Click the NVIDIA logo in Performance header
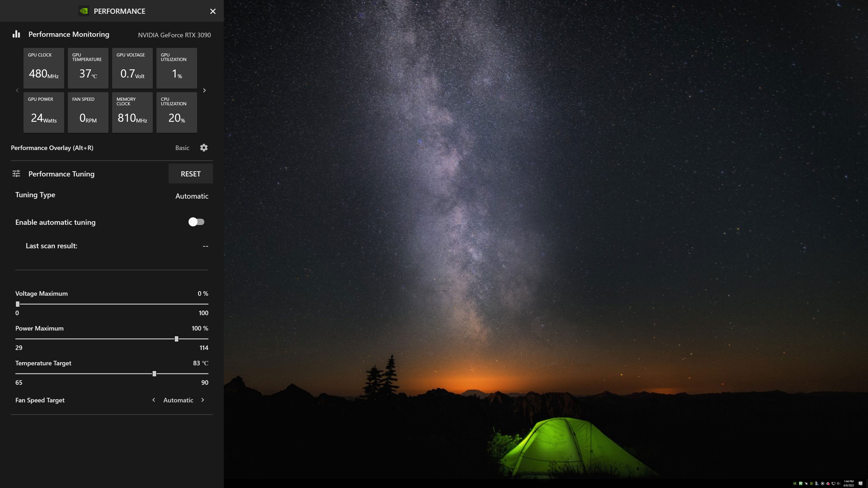 click(x=84, y=11)
